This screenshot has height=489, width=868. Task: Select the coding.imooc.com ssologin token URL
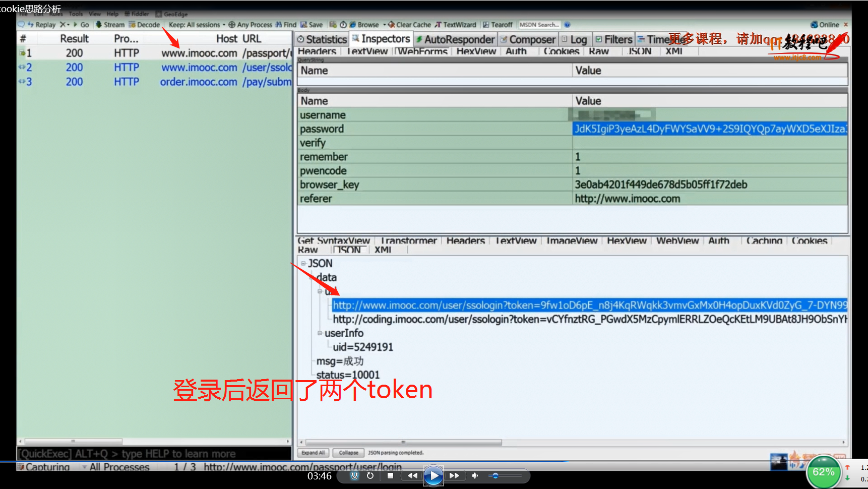[590, 319]
